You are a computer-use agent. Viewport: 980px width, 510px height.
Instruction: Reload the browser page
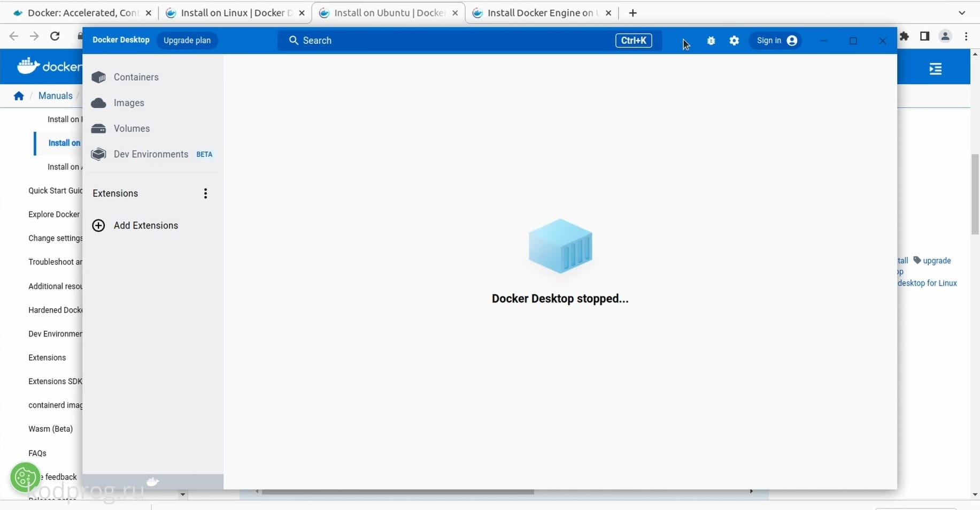tap(55, 36)
